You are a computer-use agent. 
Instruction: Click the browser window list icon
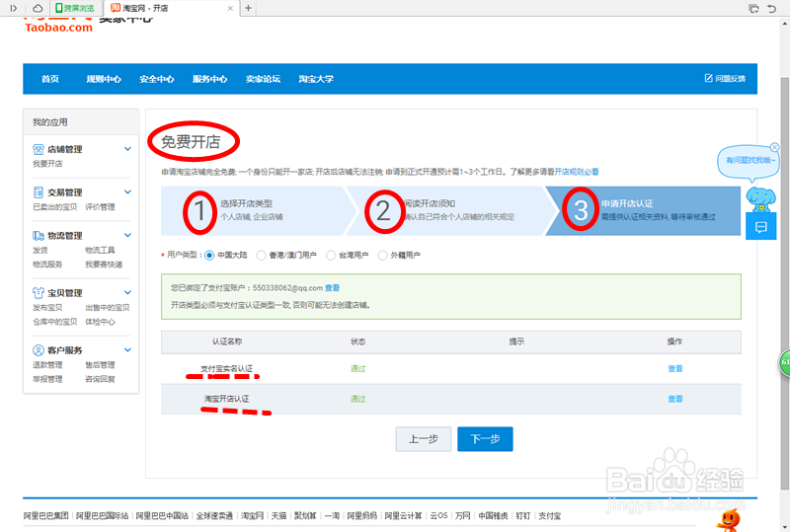pos(753,8)
